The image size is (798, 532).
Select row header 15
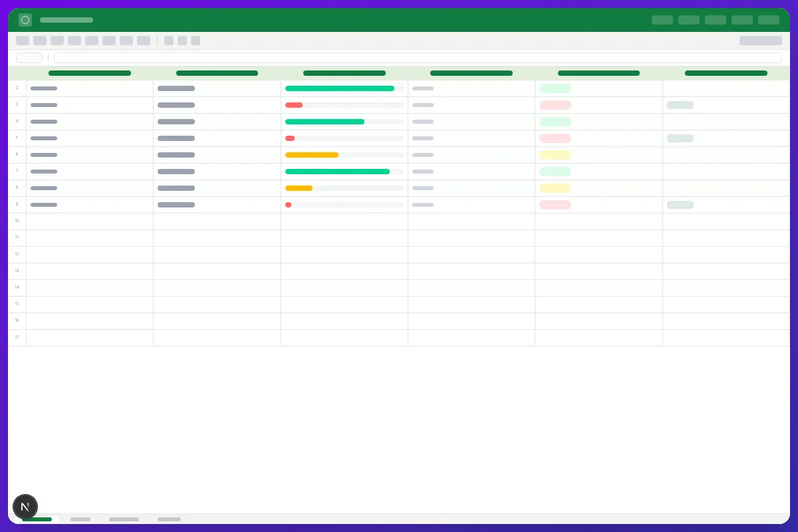pyautogui.click(x=17, y=305)
